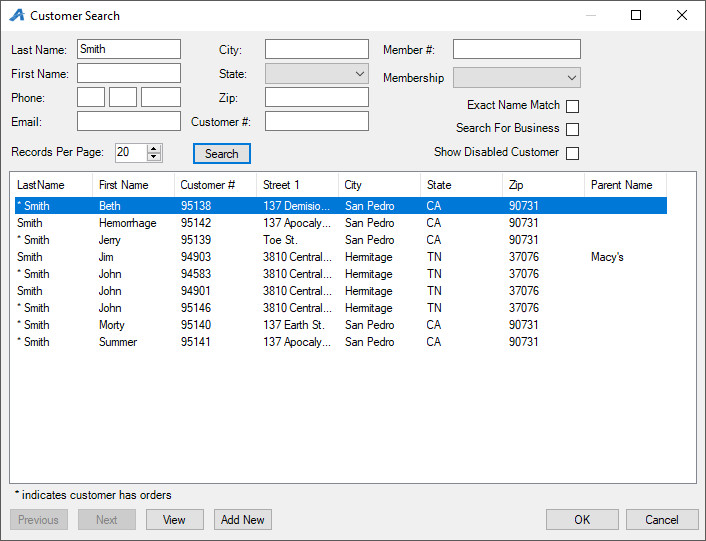Sort by Customer # column header
The image size is (706, 541).
click(215, 185)
